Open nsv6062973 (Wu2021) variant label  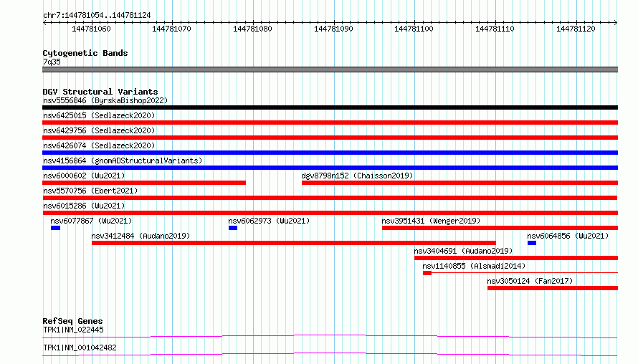point(269,221)
